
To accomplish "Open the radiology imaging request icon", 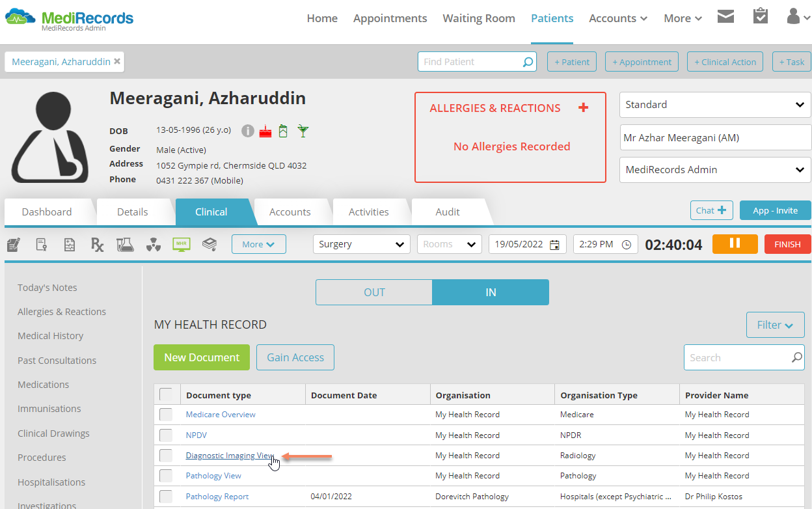I will point(153,245).
